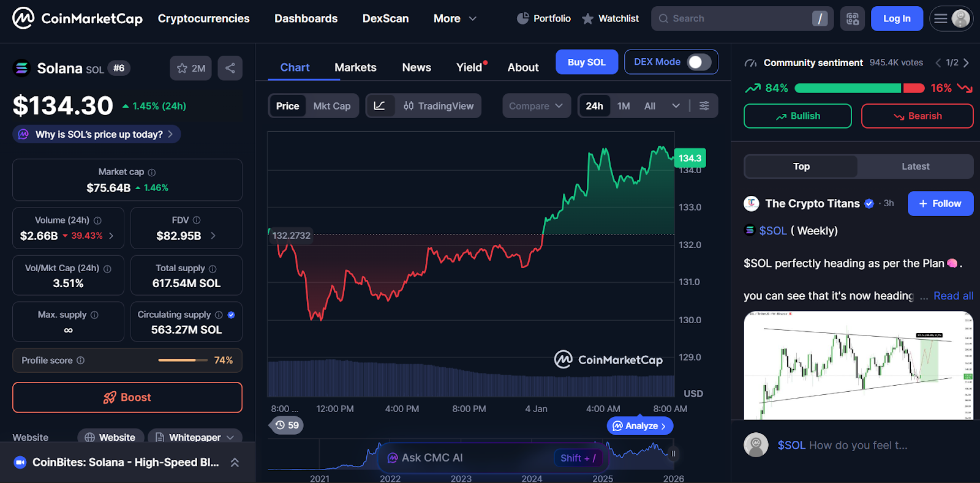Image resolution: width=980 pixels, height=483 pixels.
Task: Switch chart to Mkt Cap view
Action: tap(331, 106)
